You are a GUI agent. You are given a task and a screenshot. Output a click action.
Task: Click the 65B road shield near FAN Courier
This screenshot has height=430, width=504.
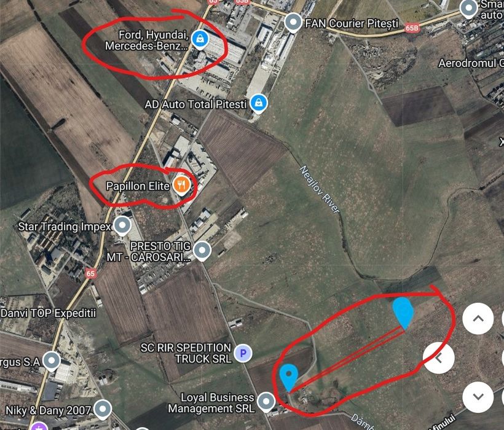pyautogui.click(x=412, y=28)
